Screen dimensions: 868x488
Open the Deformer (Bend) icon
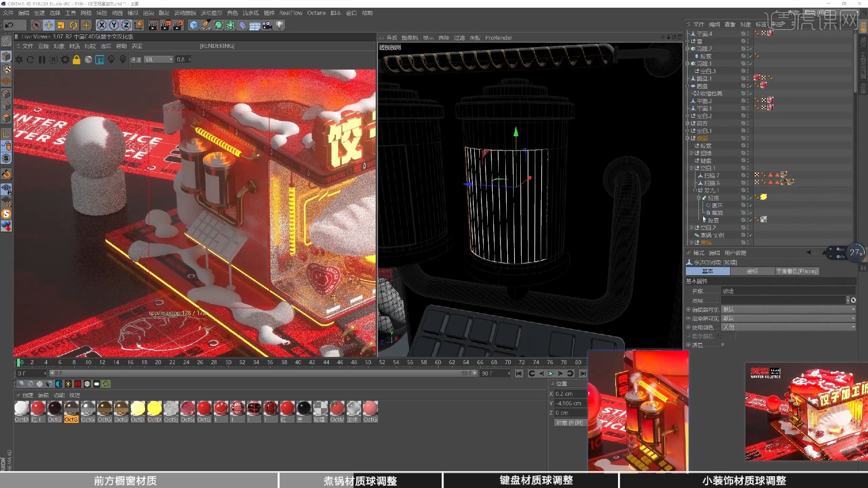tap(243, 25)
